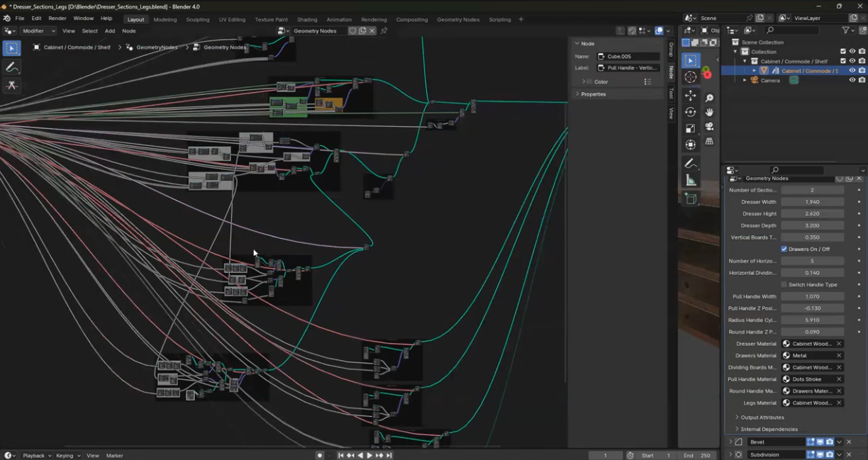Toggle Collection exclude checkbox in outliner
This screenshot has width=868, height=460.
pyautogui.click(x=842, y=52)
